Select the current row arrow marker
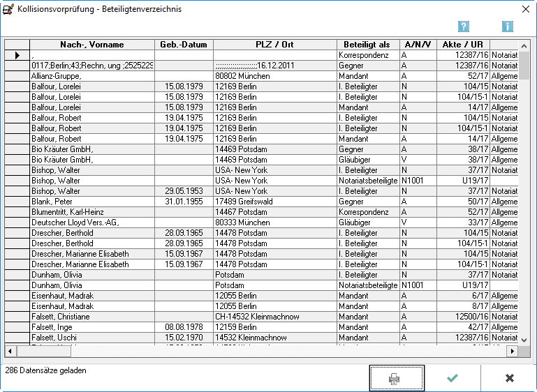Viewport: 537px width, 392px height. tap(17, 55)
